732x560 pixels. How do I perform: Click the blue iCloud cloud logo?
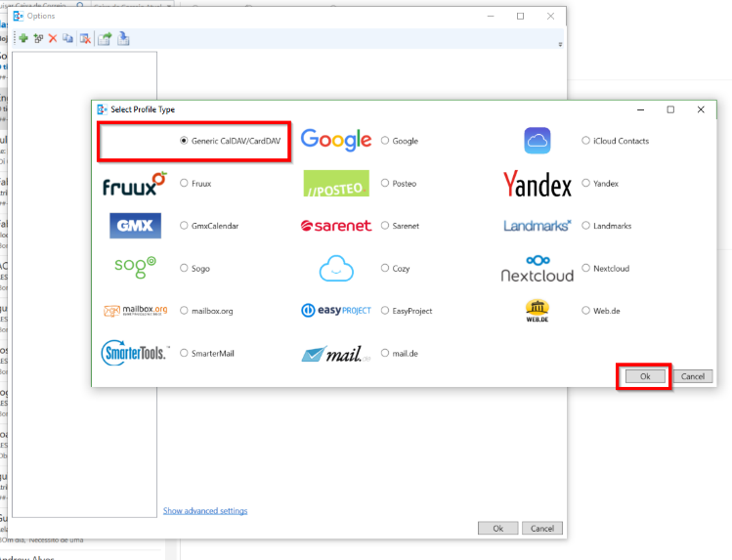pos(538,141)
